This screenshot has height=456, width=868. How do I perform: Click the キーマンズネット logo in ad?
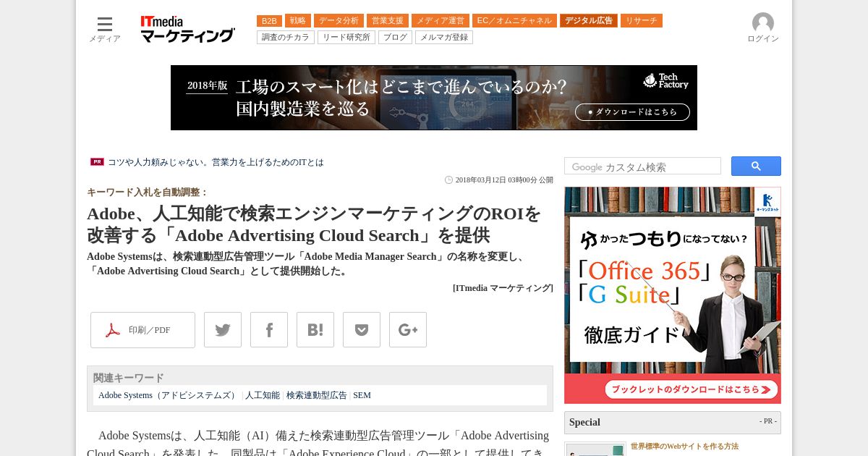pos(767,202)
